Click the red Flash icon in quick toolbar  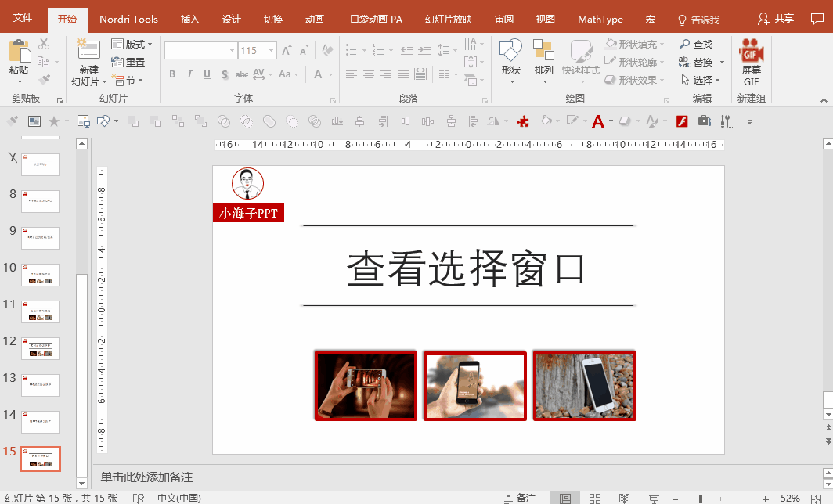[x=682, y=121]
